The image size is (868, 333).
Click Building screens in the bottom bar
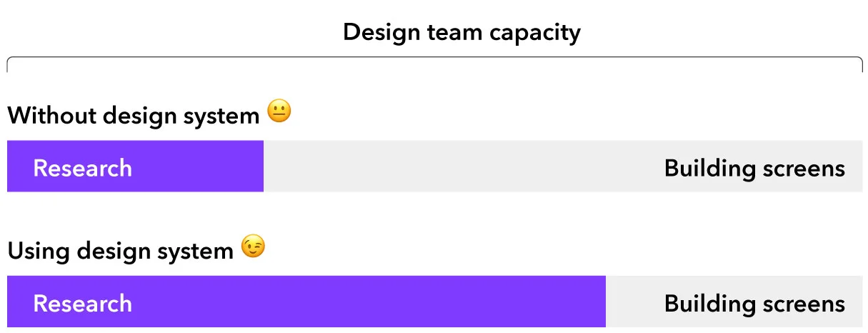point(754,304)
